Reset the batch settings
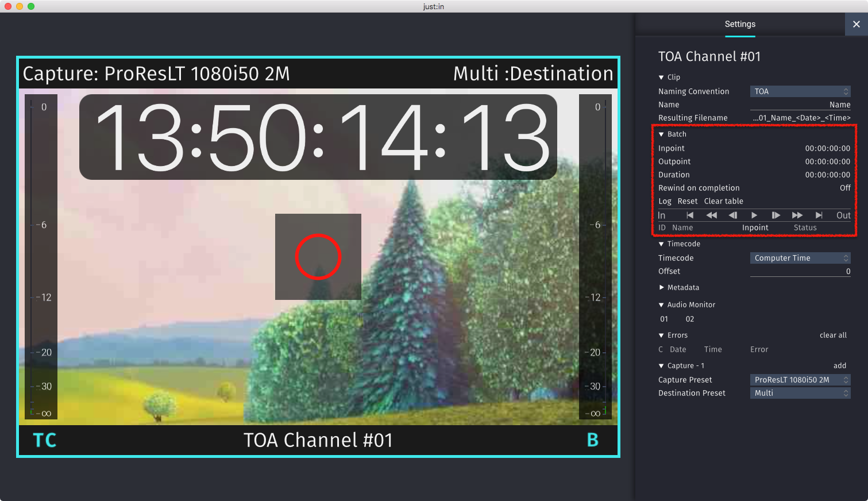868x501 pixels. click(x=688, y=201)
